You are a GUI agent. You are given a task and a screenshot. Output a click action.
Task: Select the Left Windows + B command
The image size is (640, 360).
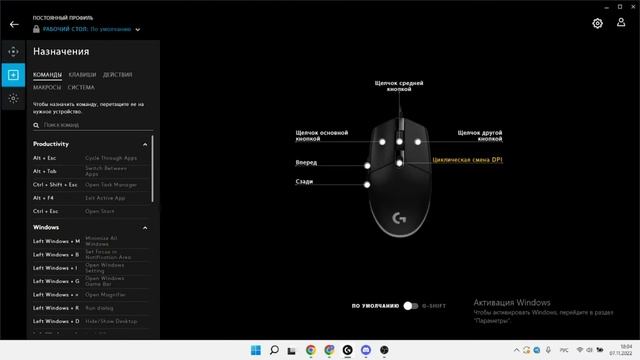click(x=91, y=255)
